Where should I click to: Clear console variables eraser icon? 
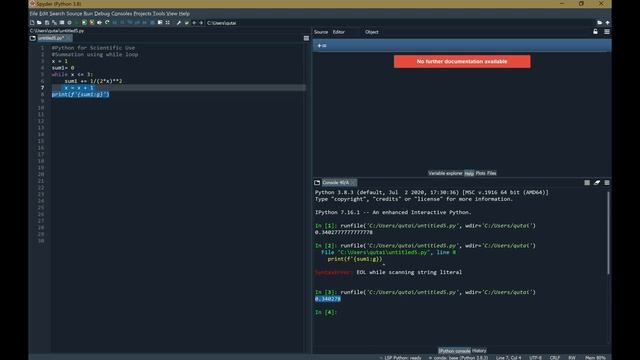click(597, 182)
